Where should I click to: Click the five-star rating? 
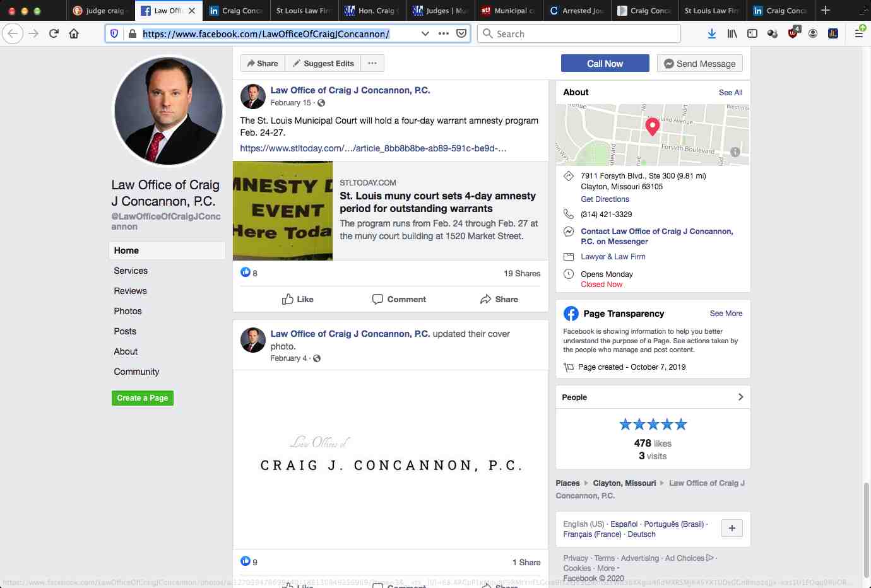point(653,425)
